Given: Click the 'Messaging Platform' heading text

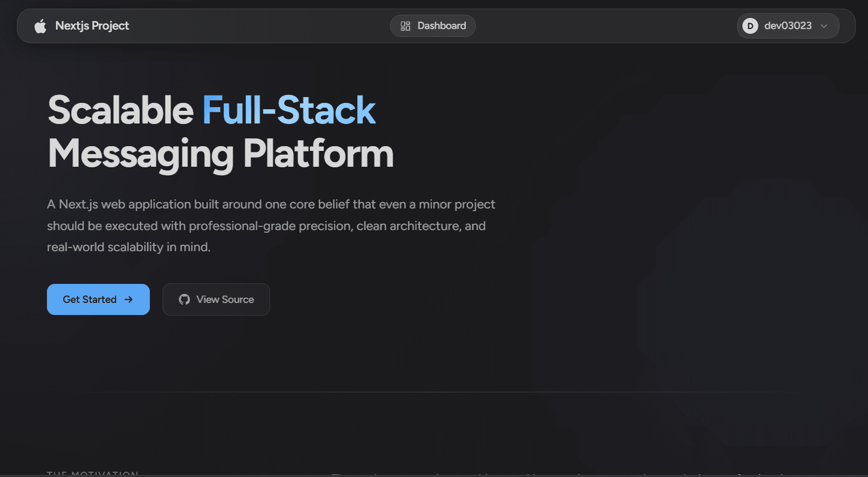Looking at the screenshot, I should [x=221, y=154].
